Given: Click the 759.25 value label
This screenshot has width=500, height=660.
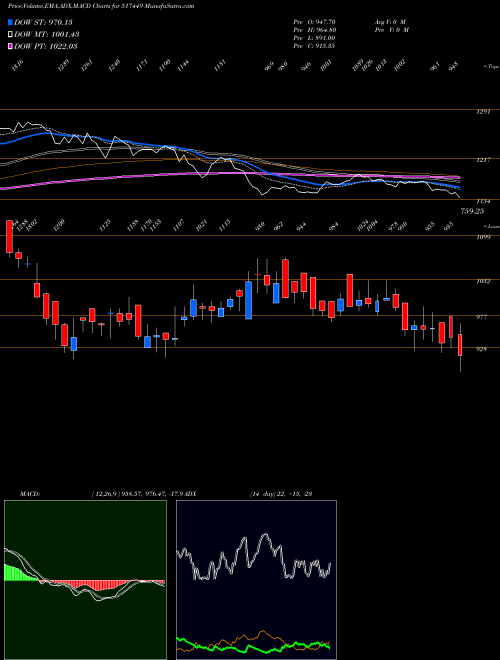Looking at the screenshot, I should (x=472, y=211).
